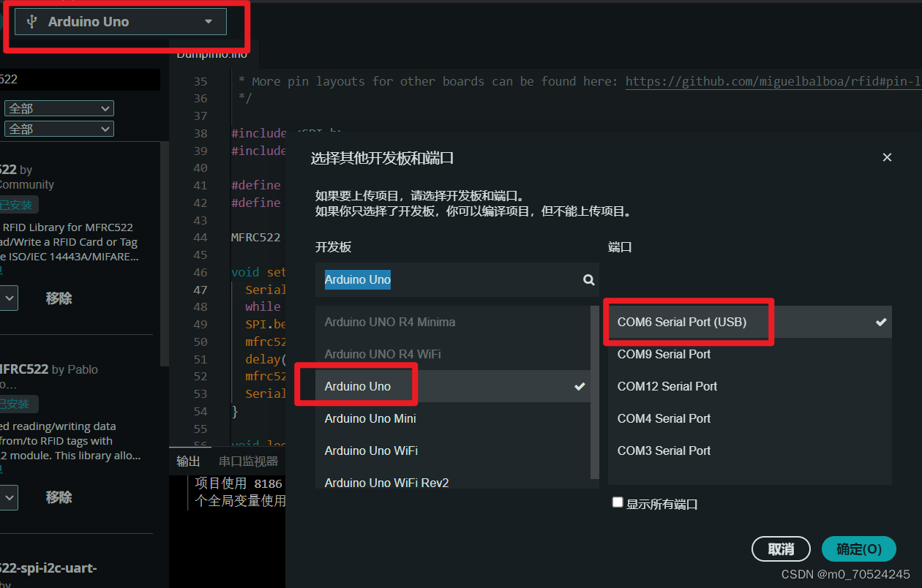
Task: Click 移除 for the Pablo library
Action: [59, 497]
